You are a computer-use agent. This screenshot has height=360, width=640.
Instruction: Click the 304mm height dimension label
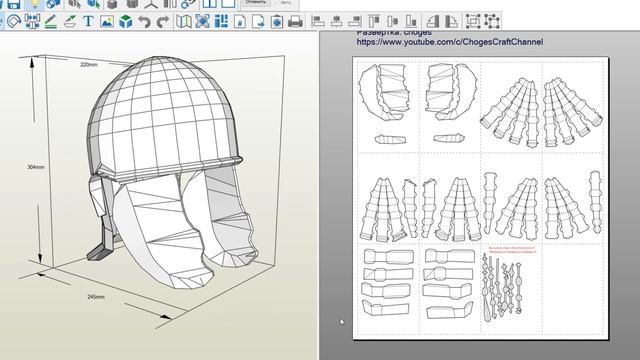(x=36, y=167)
